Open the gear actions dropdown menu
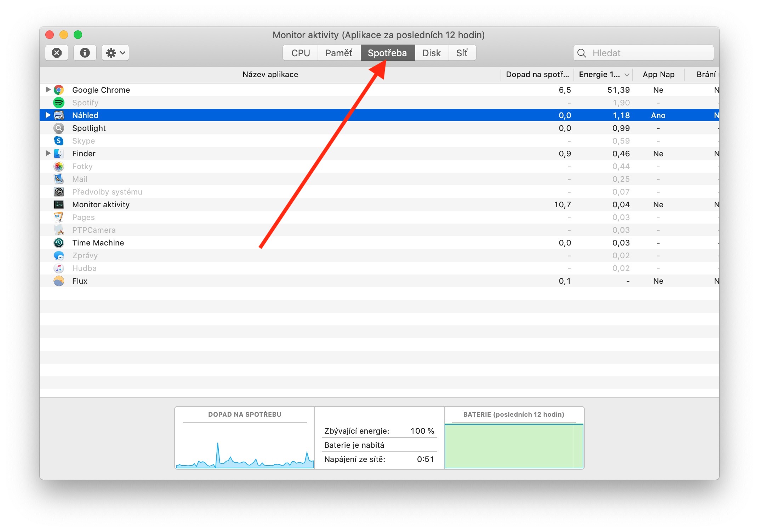Image resolution: width=759 pixels, height=532 pixels. coord(115,53)
